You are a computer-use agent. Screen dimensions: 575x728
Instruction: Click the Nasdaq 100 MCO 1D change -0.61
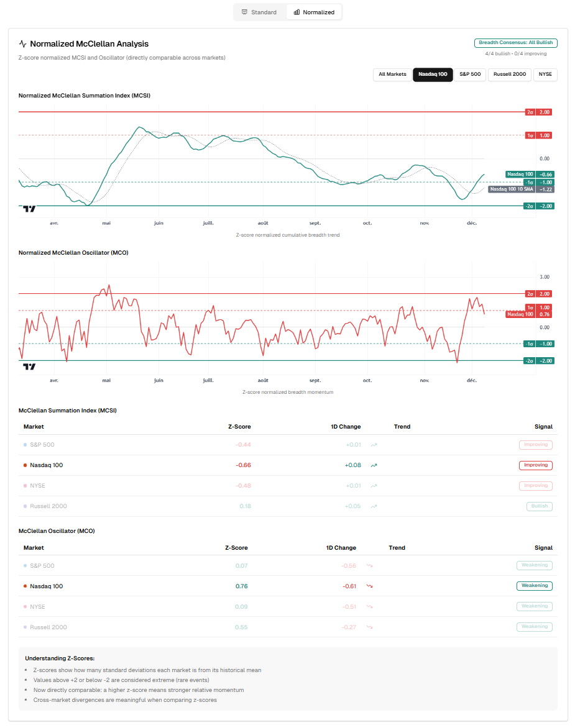tap(349, 586)
